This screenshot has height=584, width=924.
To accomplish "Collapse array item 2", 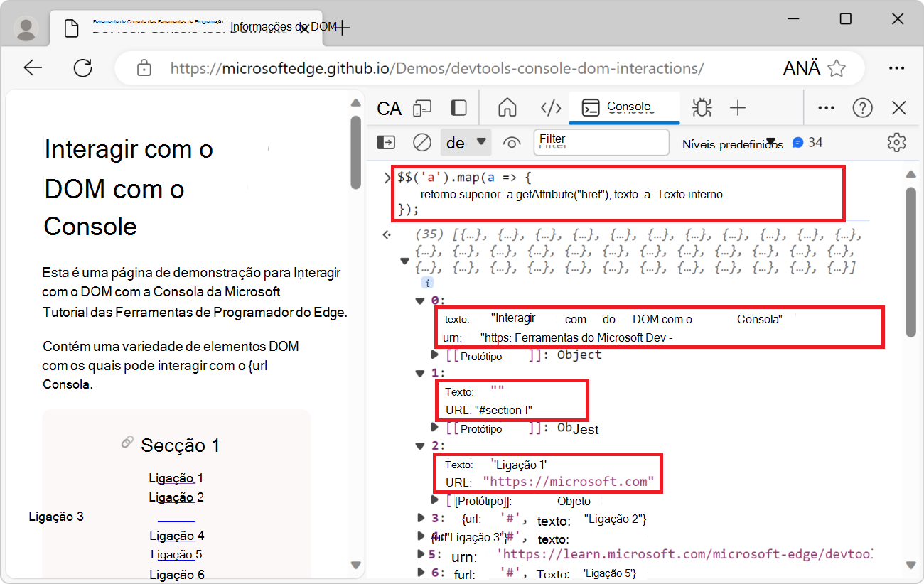I will (420, 445).
